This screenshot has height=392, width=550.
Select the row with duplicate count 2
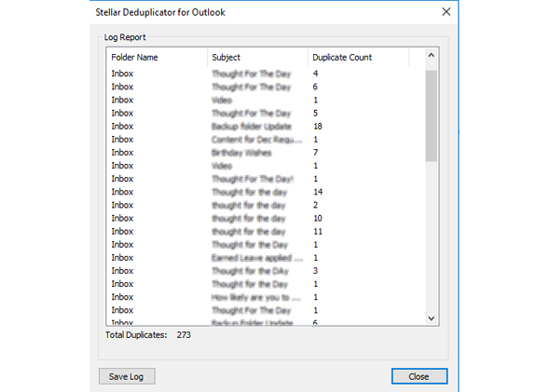click(266, 205)
